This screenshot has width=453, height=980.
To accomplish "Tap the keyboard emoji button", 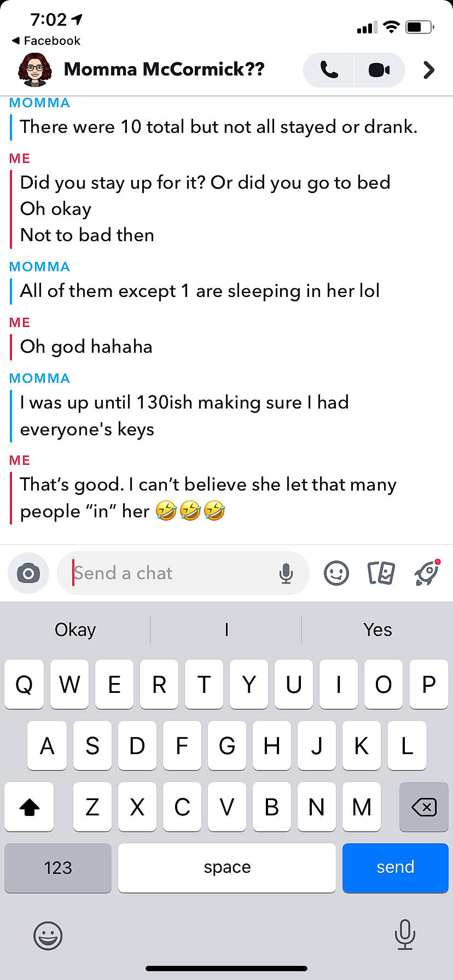I will pos(48,935).
